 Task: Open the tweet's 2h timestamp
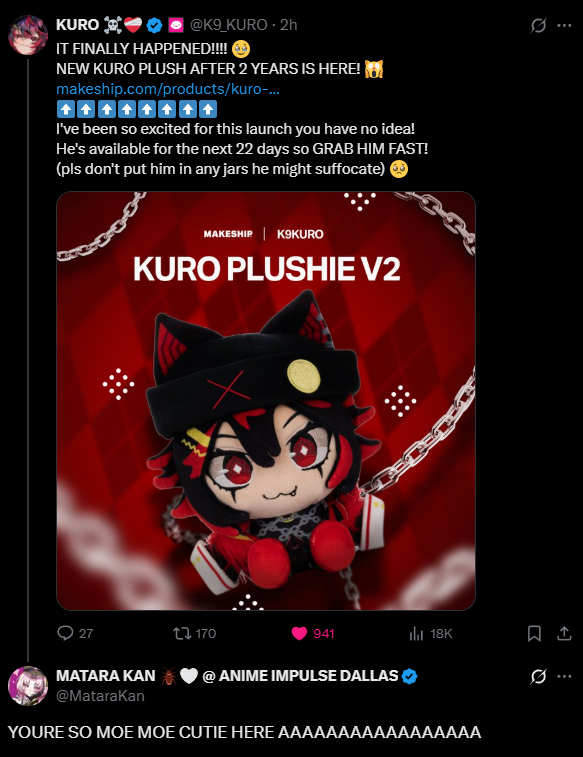pos(289,25)
